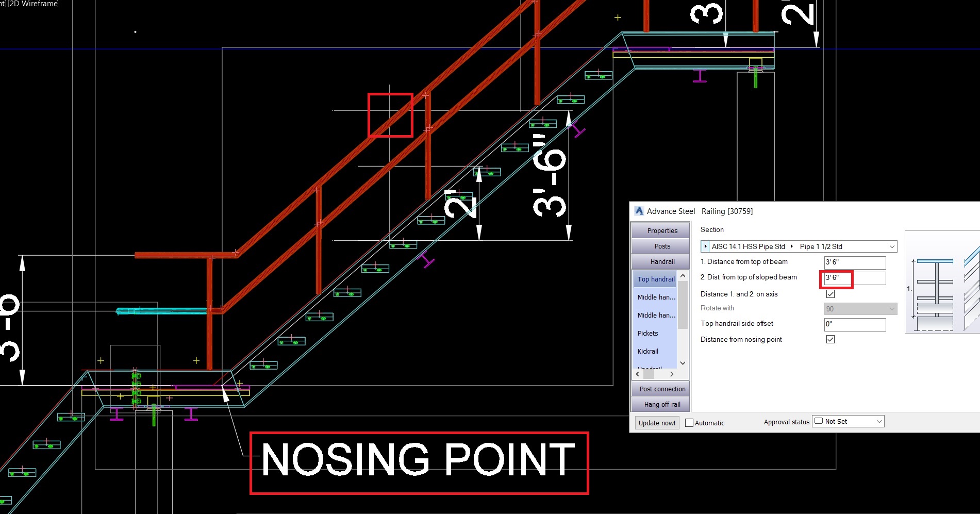The width and height of the screenshot is (980, 514).
Task: Click the "Top handrail side offset" label
Action: 737,323
